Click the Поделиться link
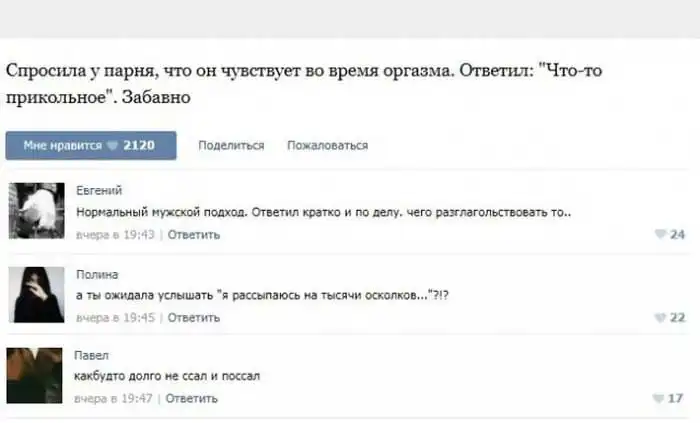Screen dimensions: 700x423 click(231, 146)
